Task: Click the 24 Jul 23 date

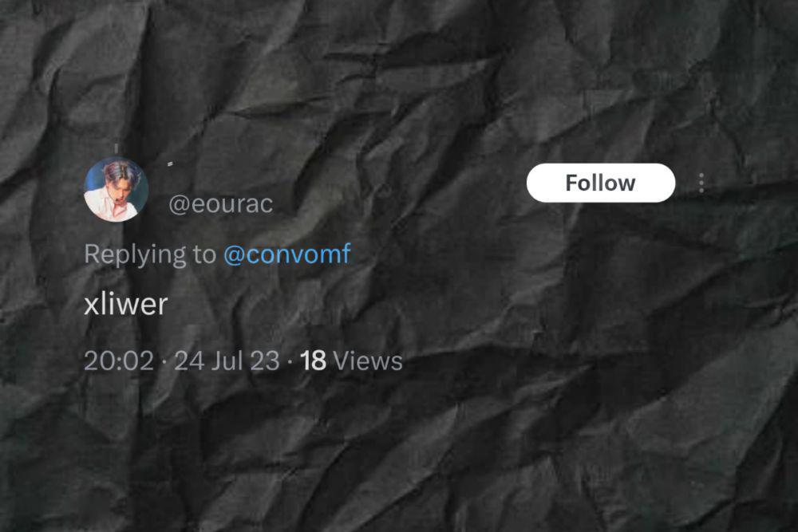Action: [227, 361]
